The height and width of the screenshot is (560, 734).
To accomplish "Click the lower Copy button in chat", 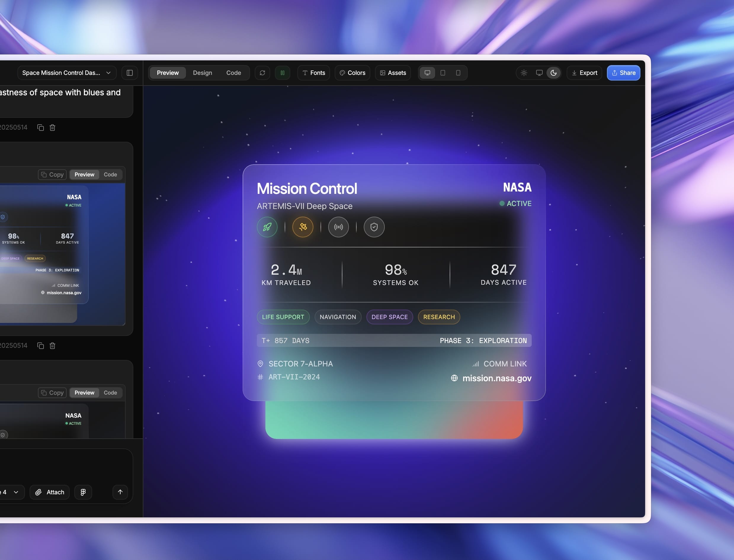I will 52,393.
